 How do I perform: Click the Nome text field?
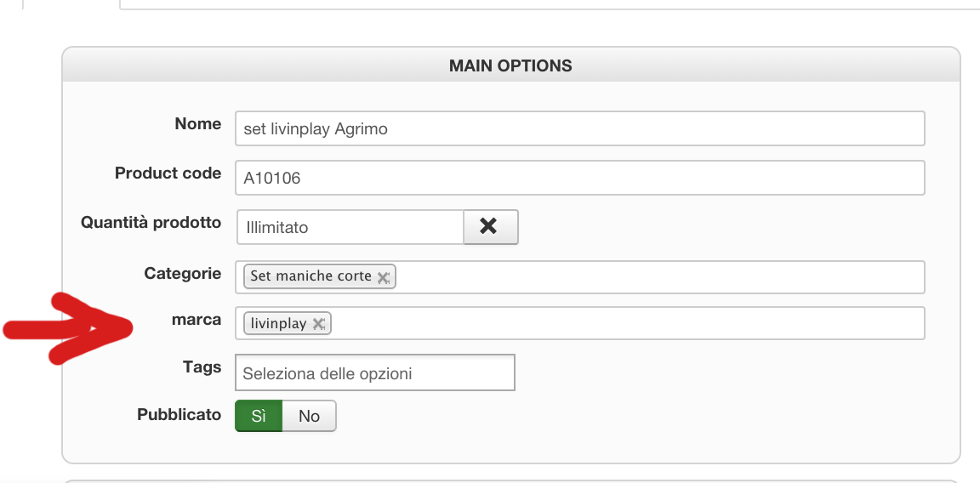point(579,129)
